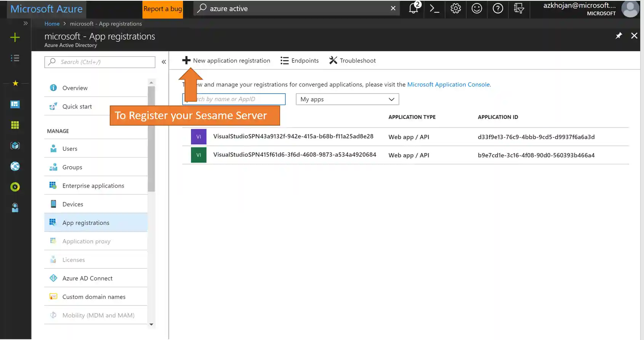Viewport: 644px width, 340px height.
Task: Follow the Microsoft Application Console link
Action: (449, 85)
